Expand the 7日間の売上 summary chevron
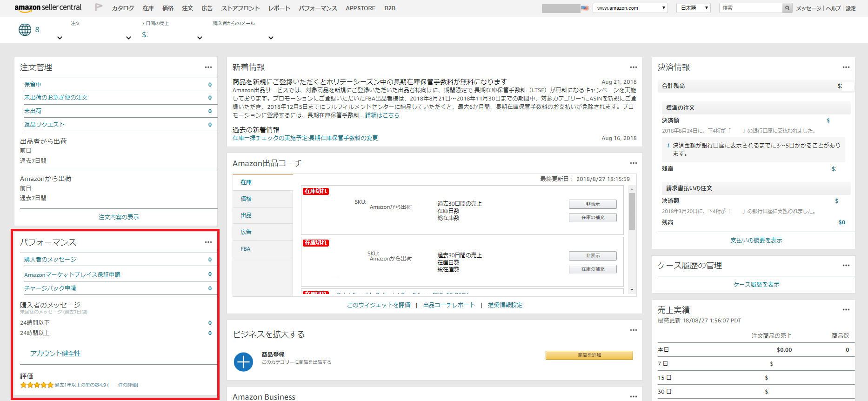The image size is (868, 401). (200, 38)
